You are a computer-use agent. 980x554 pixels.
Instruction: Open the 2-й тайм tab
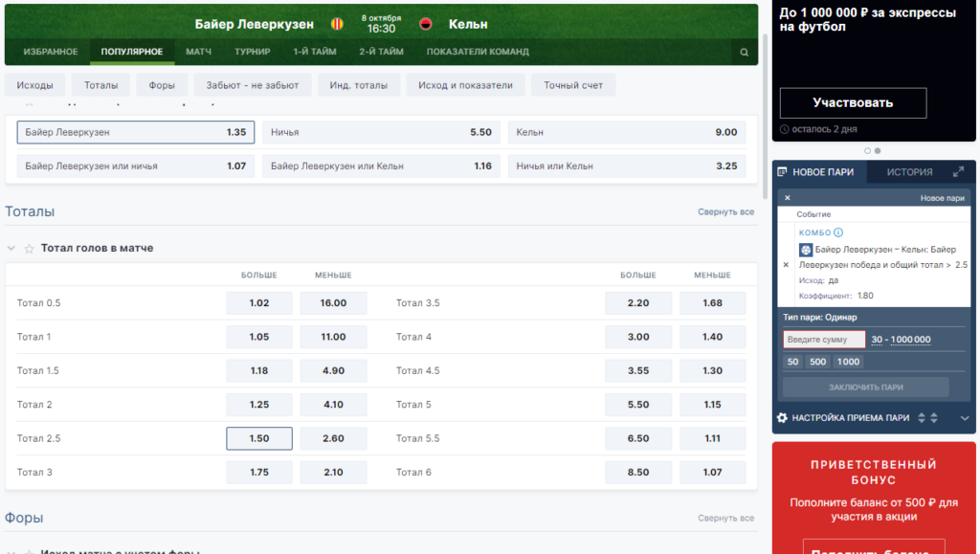point(381,52)
